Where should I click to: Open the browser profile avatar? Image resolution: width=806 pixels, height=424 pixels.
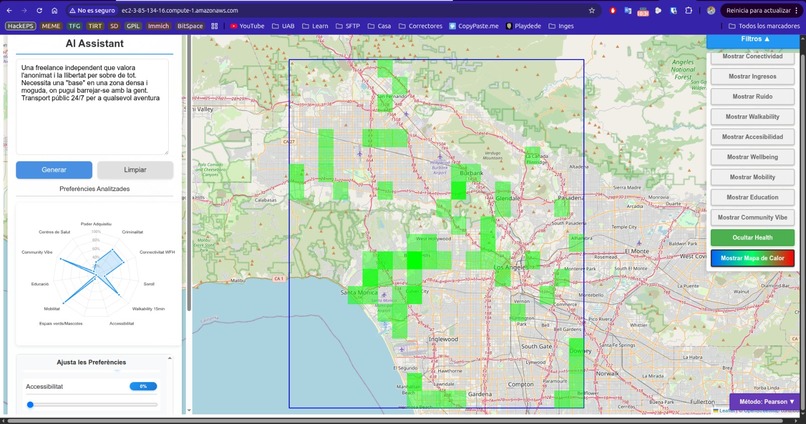point(711,10)
